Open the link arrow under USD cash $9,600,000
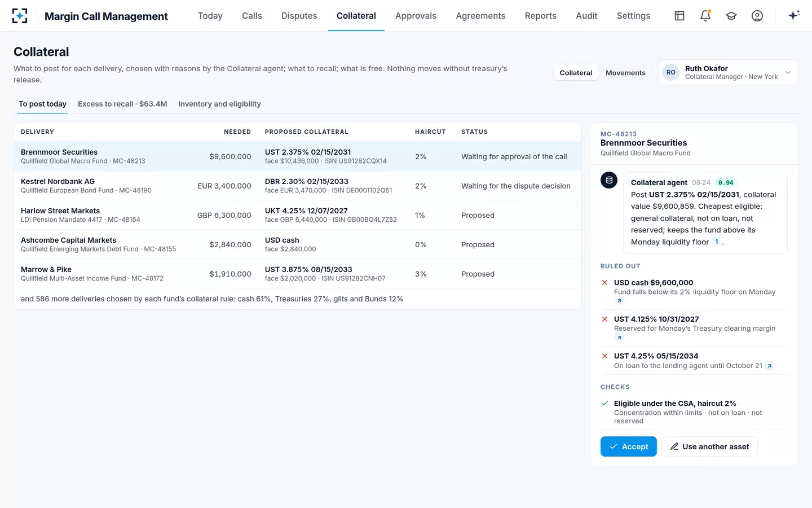Image resolution: width=812 pixels, height=508 pixels. click(619, 301)
